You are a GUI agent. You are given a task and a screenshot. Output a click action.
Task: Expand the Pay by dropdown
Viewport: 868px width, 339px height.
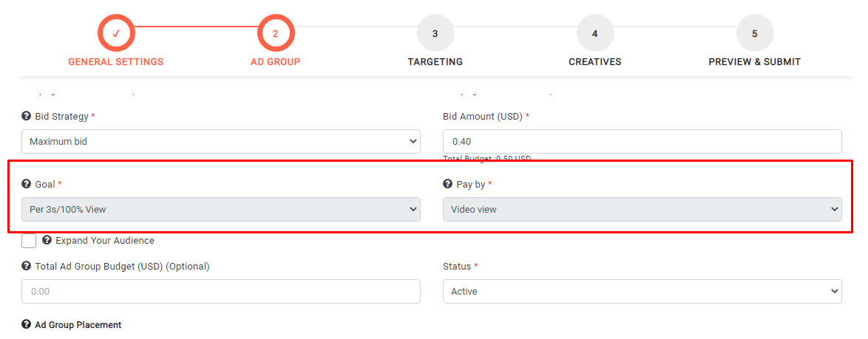[642, 209]
